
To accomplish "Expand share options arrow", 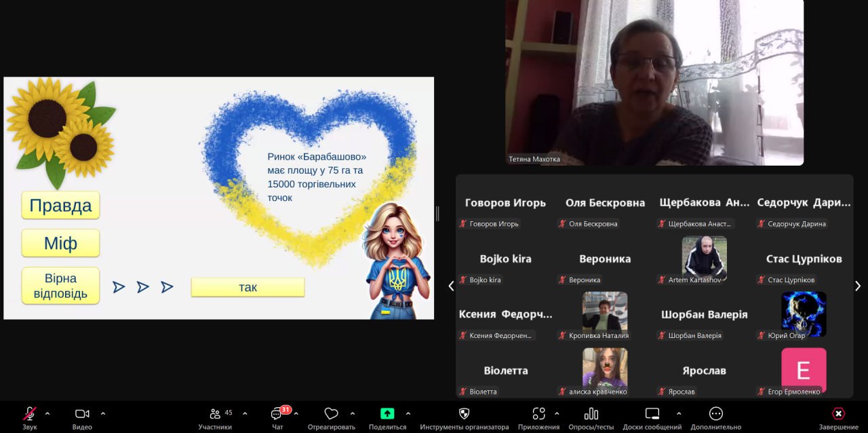I will pyautogui.click(x=408, y=413).
